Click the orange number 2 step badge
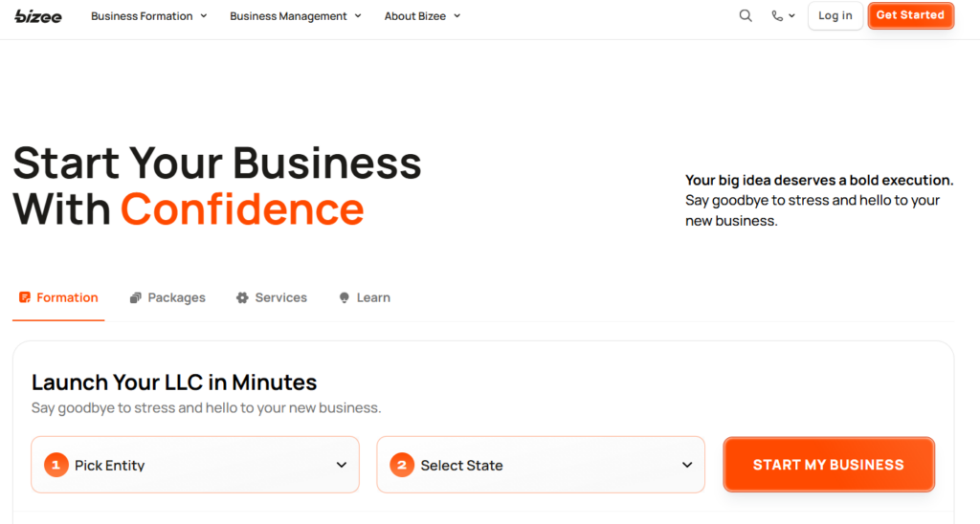 tap(402, 465)
